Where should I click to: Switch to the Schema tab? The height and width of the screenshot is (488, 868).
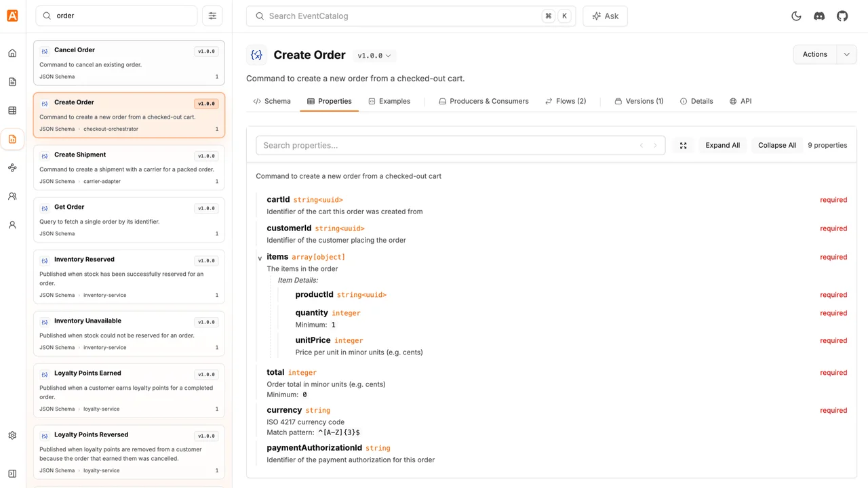click(x=272, y=101)
